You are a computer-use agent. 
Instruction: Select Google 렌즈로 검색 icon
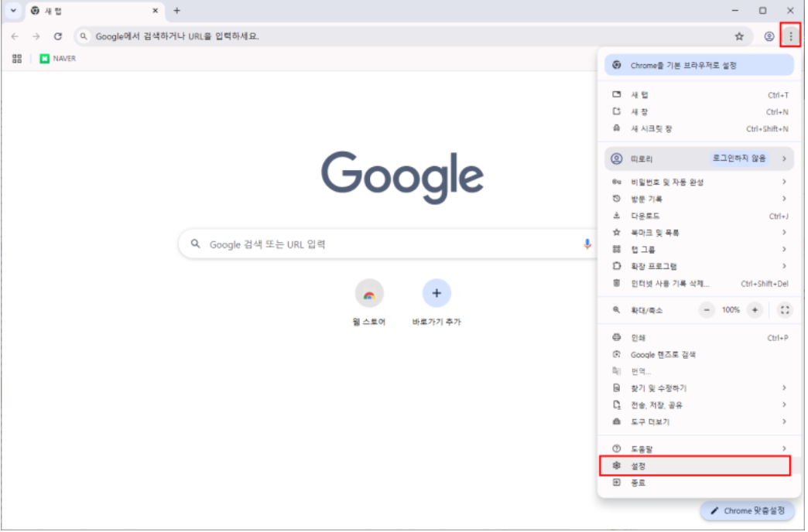[x=616, y=354]
